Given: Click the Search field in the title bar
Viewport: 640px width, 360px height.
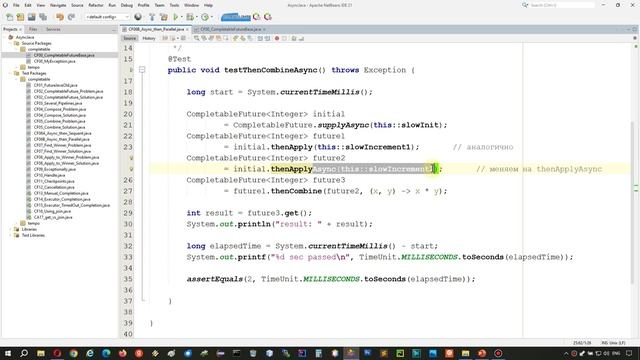Looking at the screenshot, I should (562, 5).
